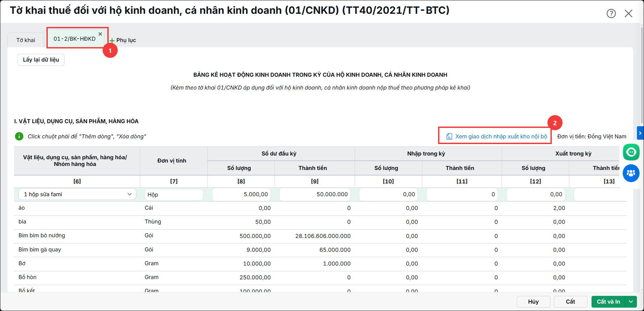Expand the blue side panel arrow
644x311 pixels.
click(640, 133)
